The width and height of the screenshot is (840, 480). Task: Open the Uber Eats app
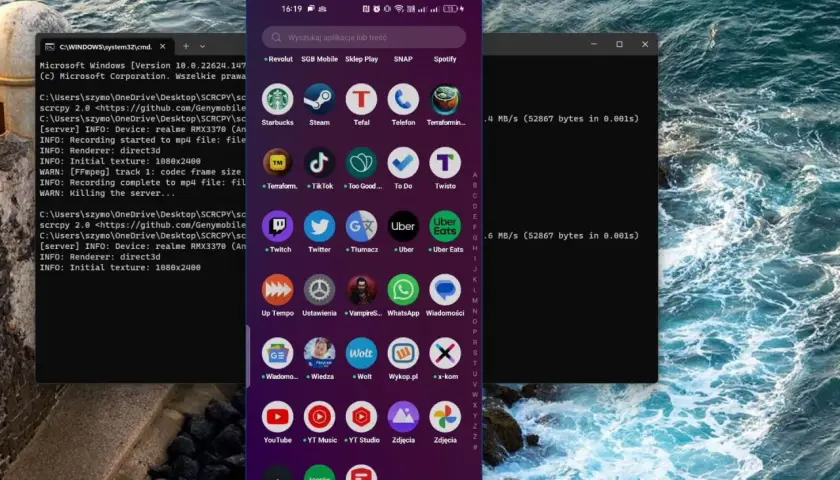(445, 227)
